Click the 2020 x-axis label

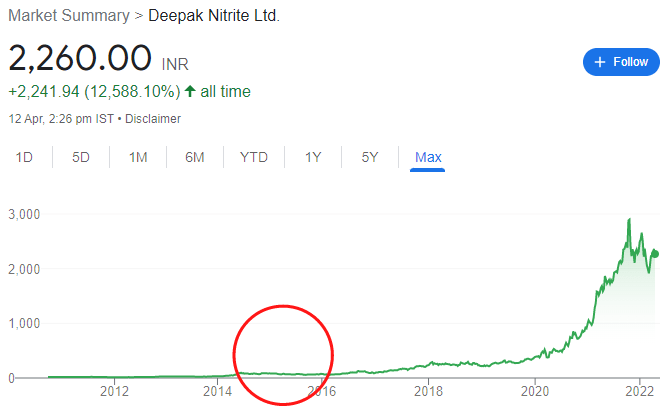pos(535,391)
